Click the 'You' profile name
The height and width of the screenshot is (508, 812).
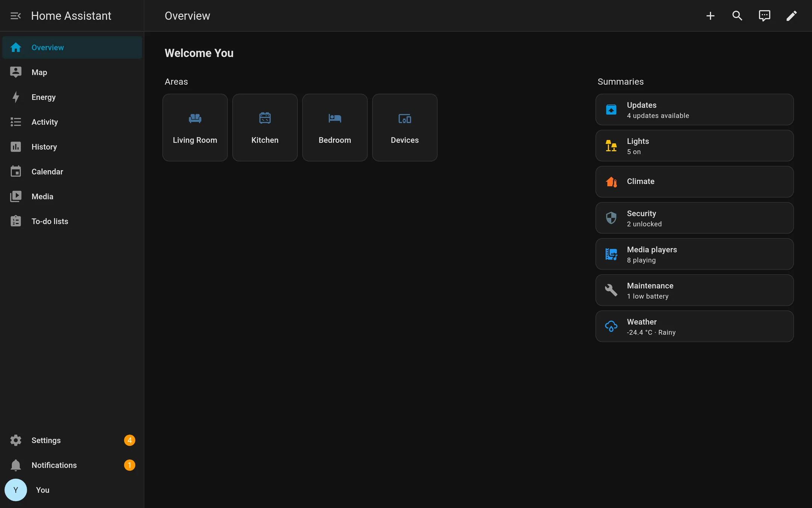pyautogui.click(x=43, y=490)
